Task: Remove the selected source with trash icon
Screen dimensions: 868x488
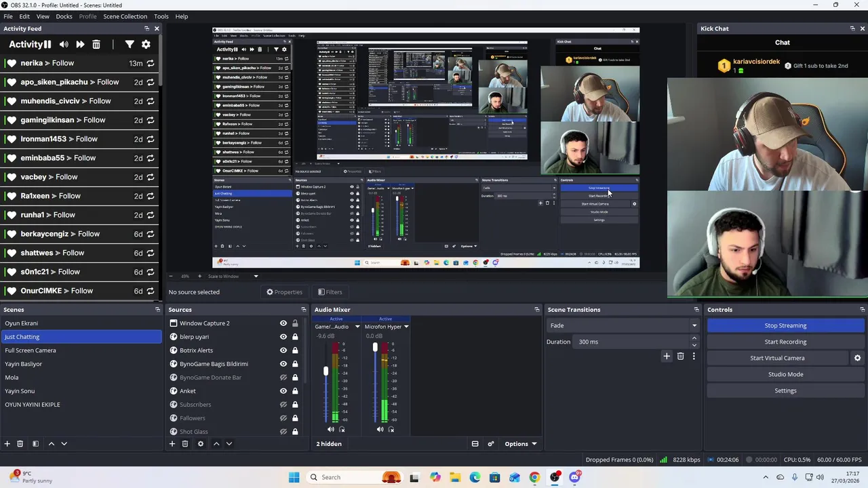Action: pyautogui.click(x=185, y=444)
